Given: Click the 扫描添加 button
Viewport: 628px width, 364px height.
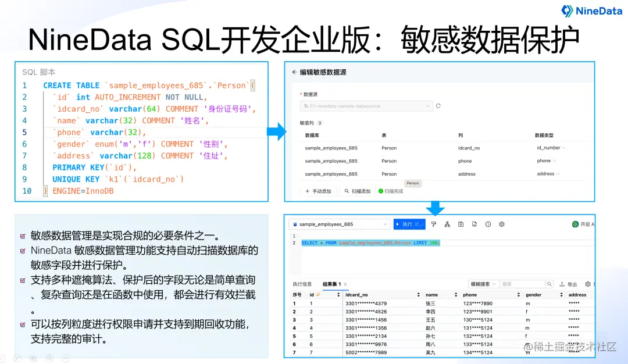Looking at the screenshot, I should [358, 191].
